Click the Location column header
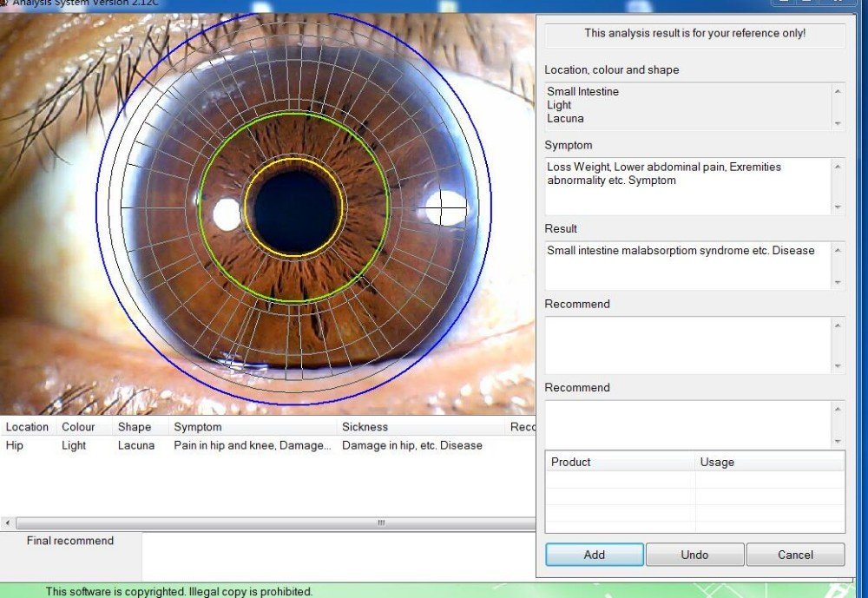 click(x=26, y=426)
